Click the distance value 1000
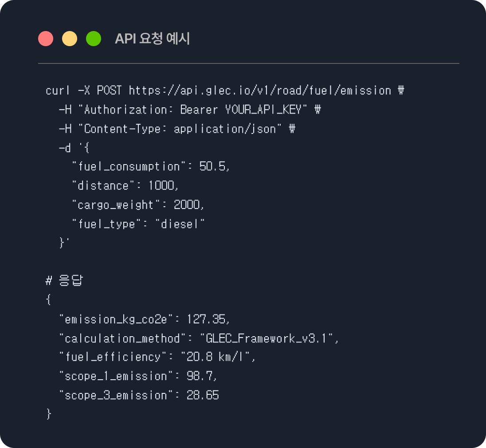The height and width of the screenshot is (448, 486). click(163, 185)
